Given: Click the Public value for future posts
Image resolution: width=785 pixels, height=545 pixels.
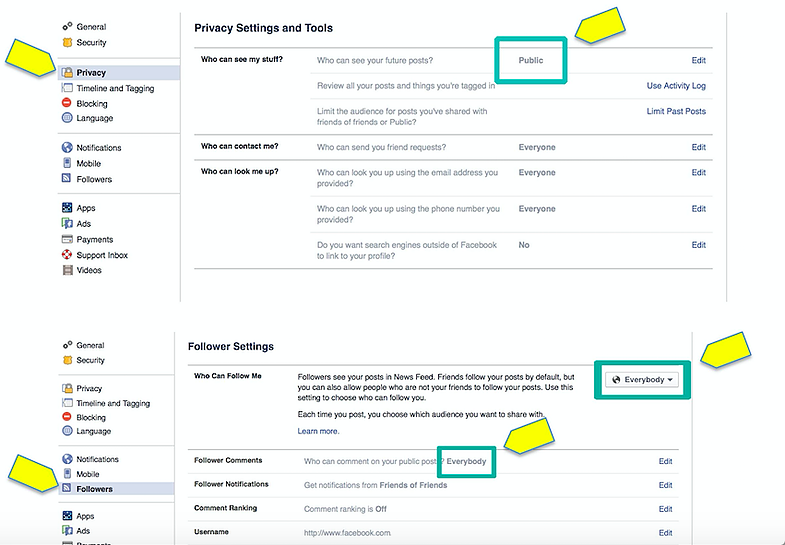Looking at the screenshot, I should [x=531, y=61].
